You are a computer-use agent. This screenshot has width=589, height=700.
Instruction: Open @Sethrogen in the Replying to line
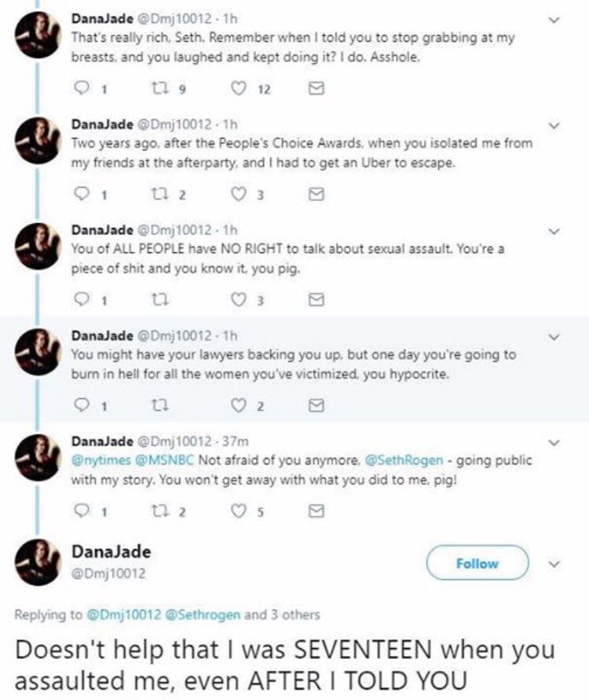point(203,614)
